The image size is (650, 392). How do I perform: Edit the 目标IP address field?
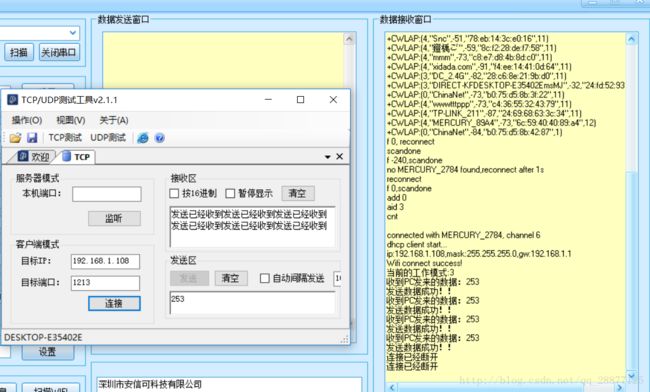click(105, 261)
